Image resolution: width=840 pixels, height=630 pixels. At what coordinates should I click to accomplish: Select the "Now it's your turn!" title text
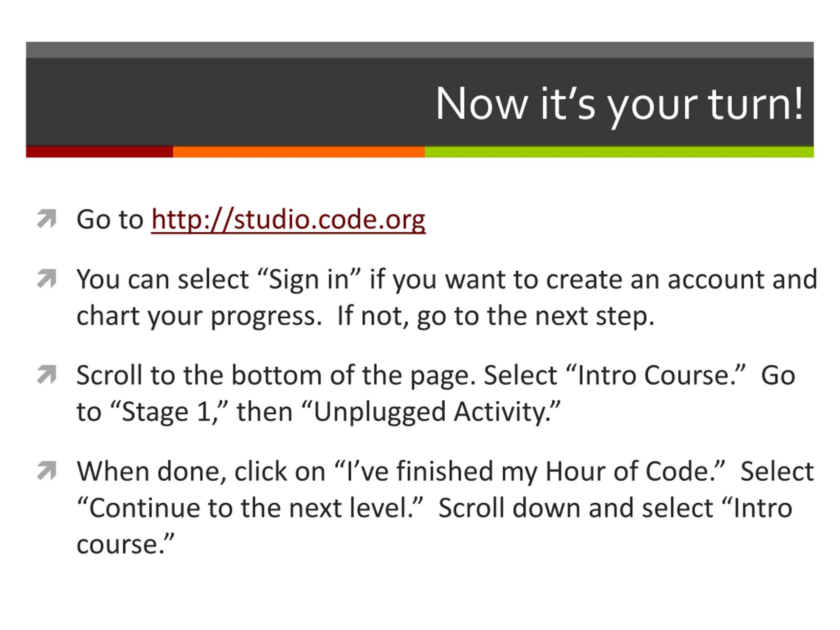(619, 105)
